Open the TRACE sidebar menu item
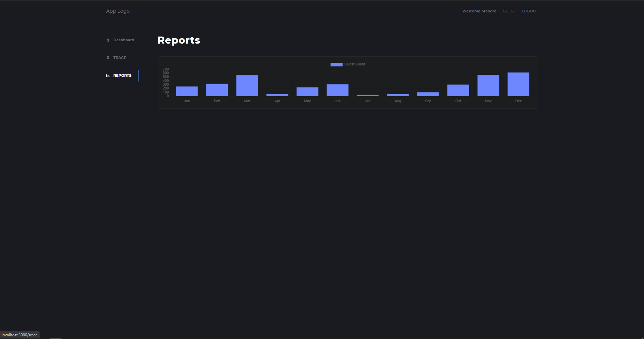Image resolution: width=644 pixels, height=339 pixels. [x=116, y=58]
